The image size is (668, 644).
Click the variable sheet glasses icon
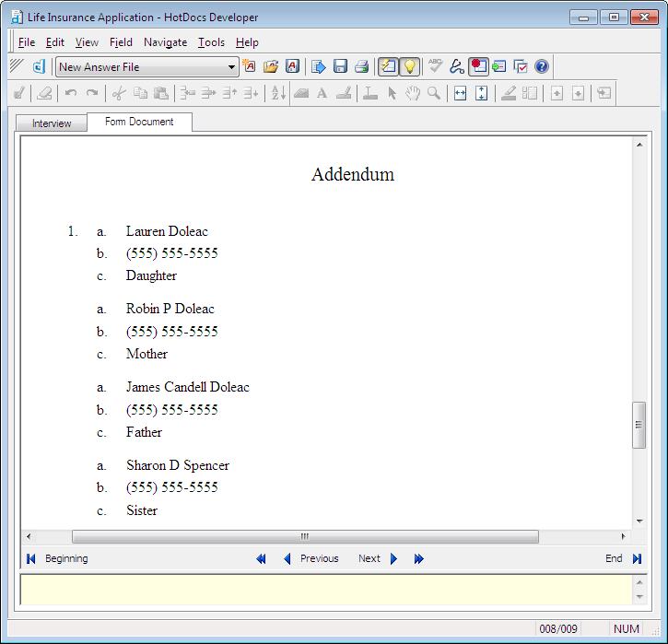pyautogui.click(x=457, y=66)
